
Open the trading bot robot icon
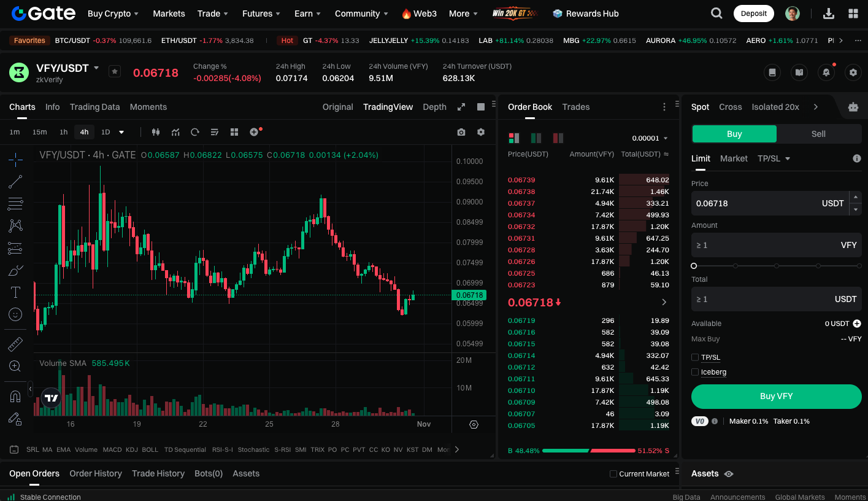(853, 107)
